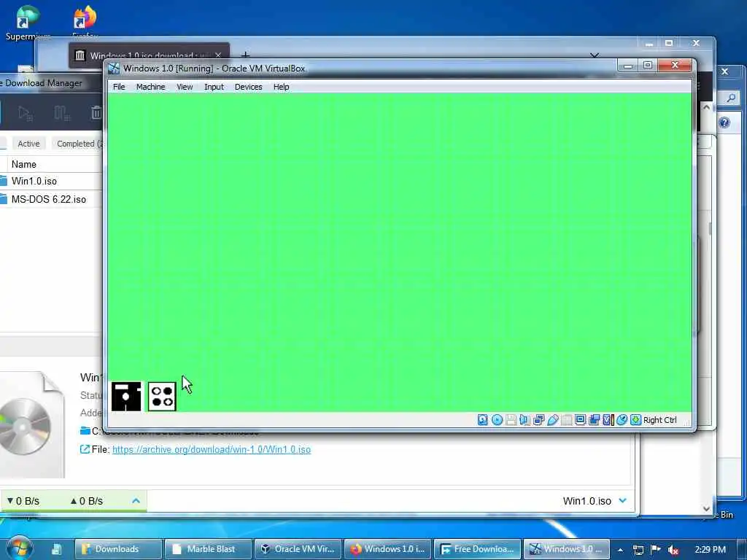Click the optical drive indicator icon
The height and width of the screenshot is (560, 747).
[497, 419]
